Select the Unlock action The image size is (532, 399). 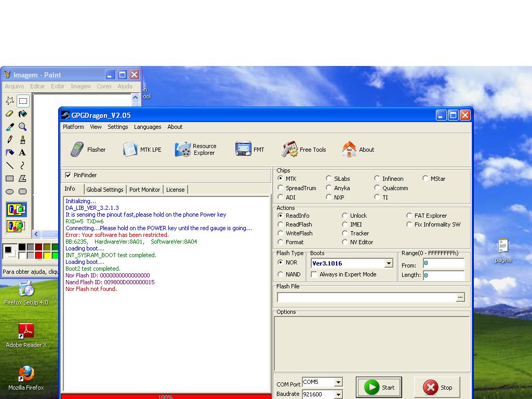point(345,216)
